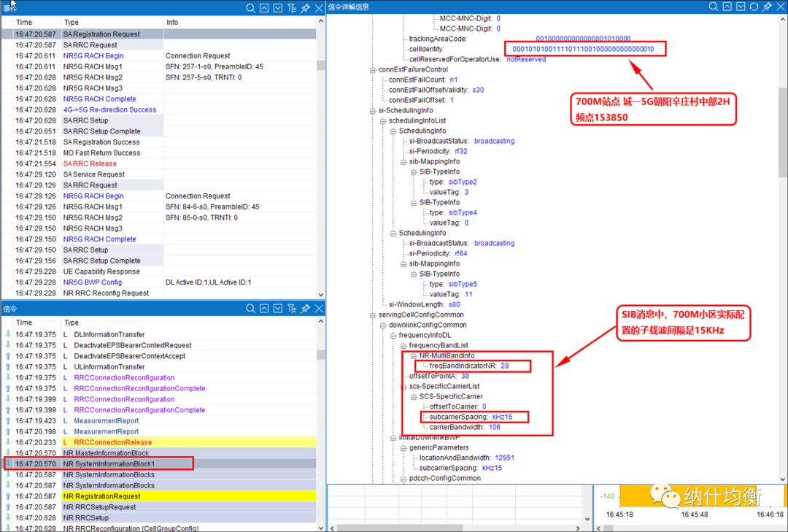The image size is (788, 532).
Task: Collapse the si-SchedulingInfo tree node
Action: (373, 111)
